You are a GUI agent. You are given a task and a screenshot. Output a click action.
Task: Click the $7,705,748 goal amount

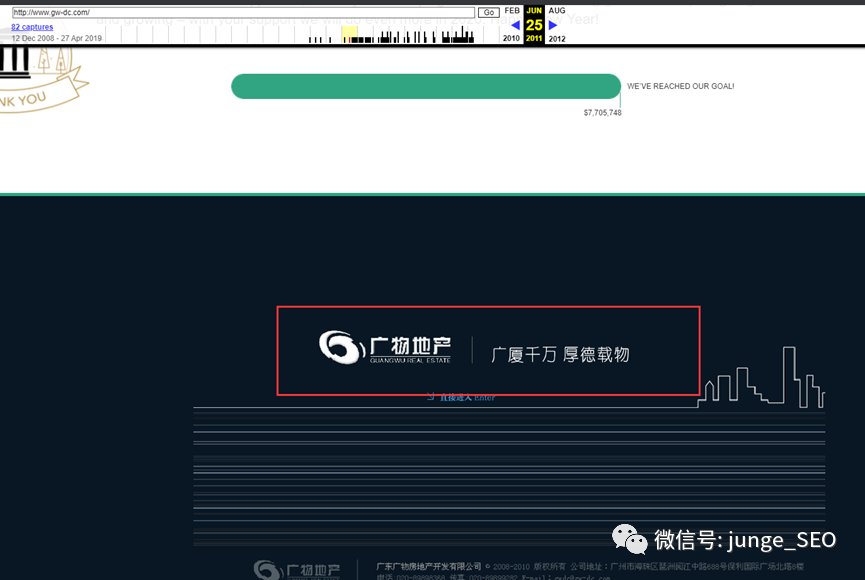tap(602, 113)
